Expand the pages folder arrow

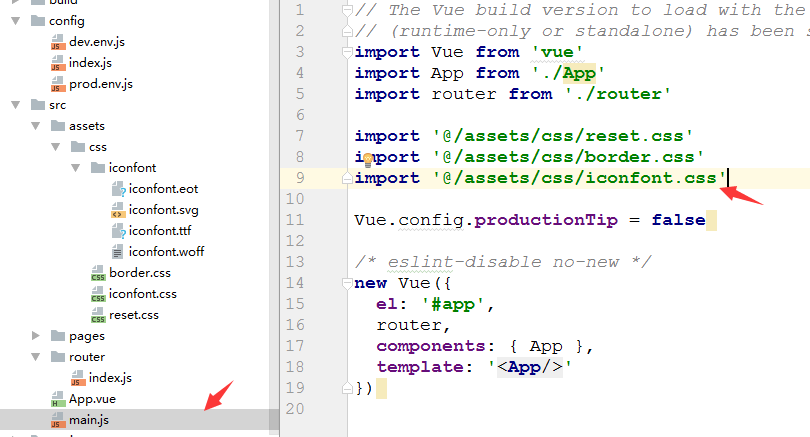tap(34, 336)
